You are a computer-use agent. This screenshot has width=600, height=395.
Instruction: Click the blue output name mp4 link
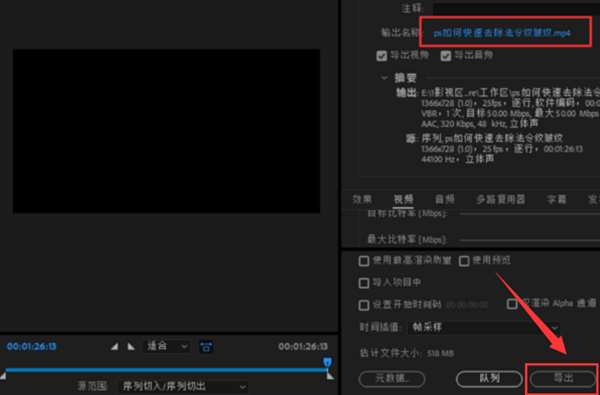click(502, 33)
